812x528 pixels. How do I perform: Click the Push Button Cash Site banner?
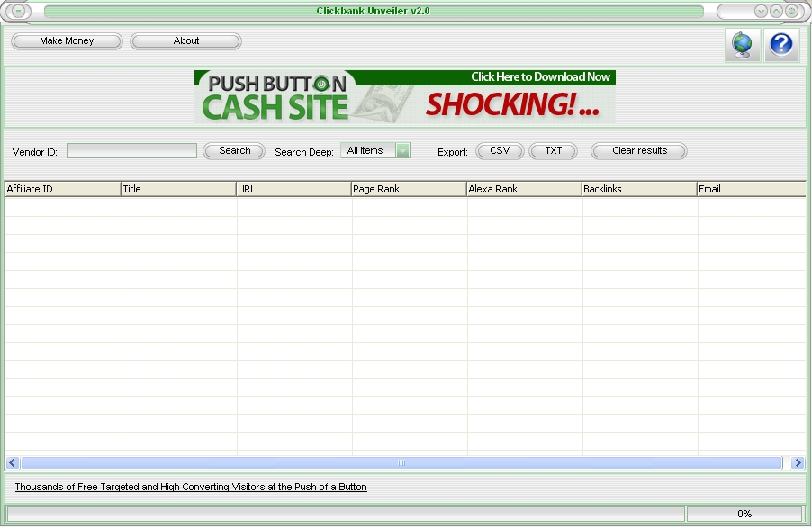click(405, 97)
